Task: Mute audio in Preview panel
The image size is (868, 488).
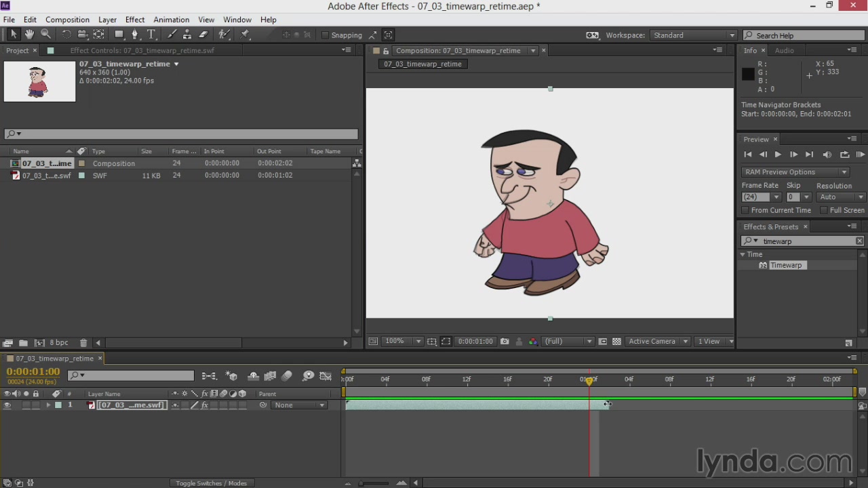Action: click(x=827, y=155)
